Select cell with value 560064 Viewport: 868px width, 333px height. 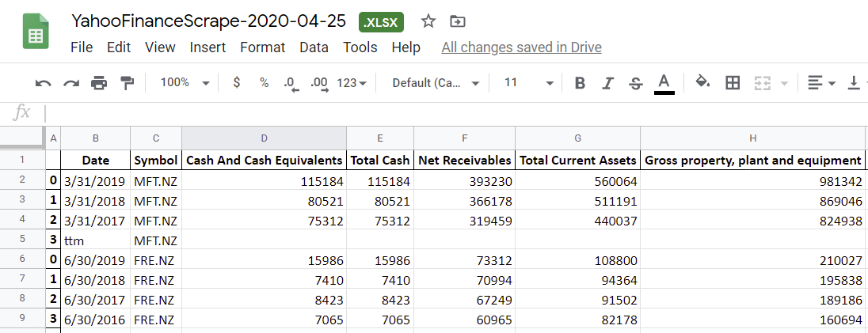coord(577,180)
